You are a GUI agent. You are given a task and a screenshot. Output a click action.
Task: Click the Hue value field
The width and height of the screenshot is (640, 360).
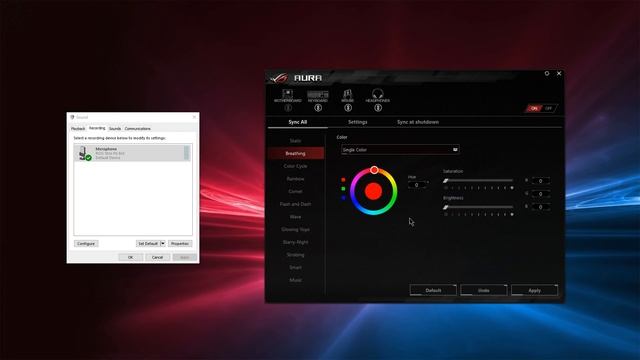417,185
